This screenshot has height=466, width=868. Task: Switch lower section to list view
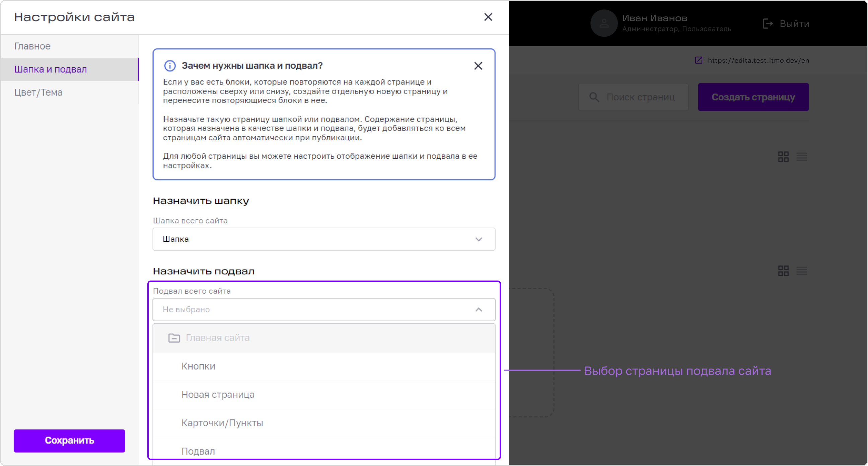(802, 270)
